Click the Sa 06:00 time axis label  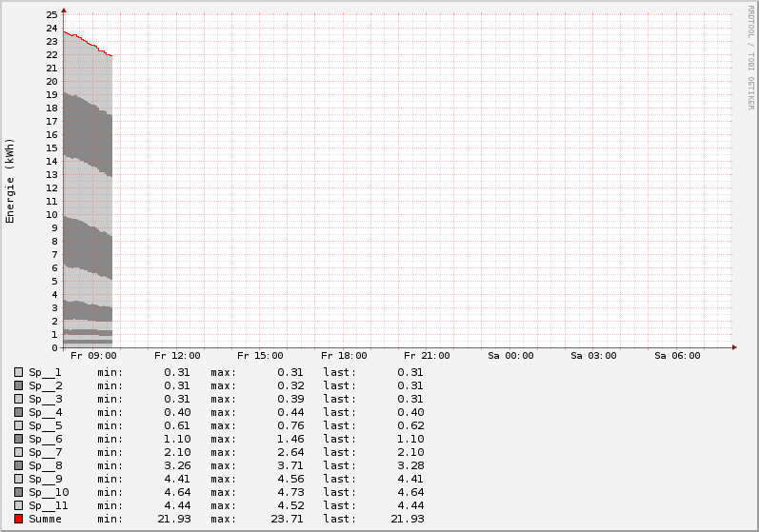677,356
